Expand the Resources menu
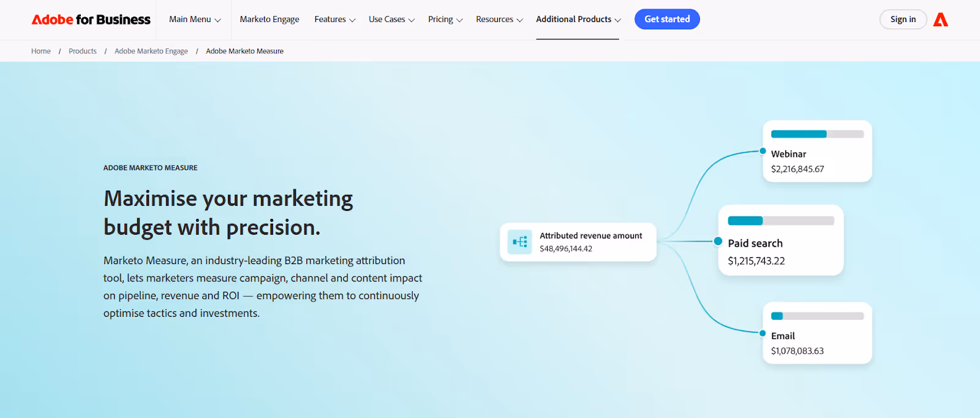This screenshot has width=980, height=418. (x=499, y=20)
